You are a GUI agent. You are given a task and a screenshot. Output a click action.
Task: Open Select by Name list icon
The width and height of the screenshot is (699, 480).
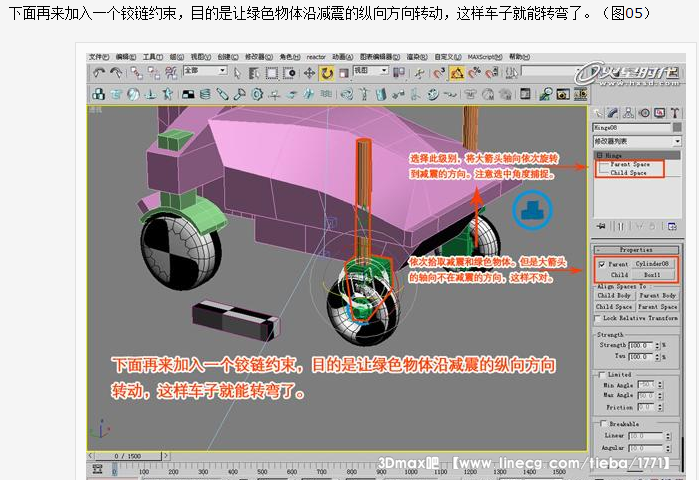(x=254, y=73)
